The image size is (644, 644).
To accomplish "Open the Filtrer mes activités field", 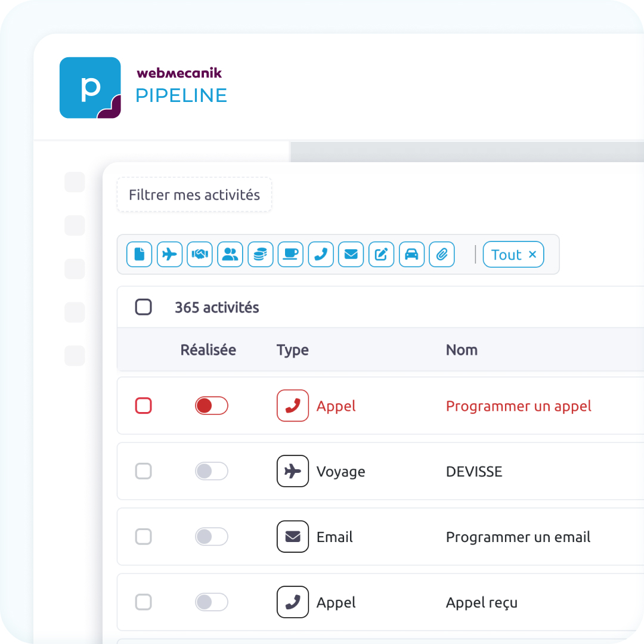I will (x=194, y=194).
